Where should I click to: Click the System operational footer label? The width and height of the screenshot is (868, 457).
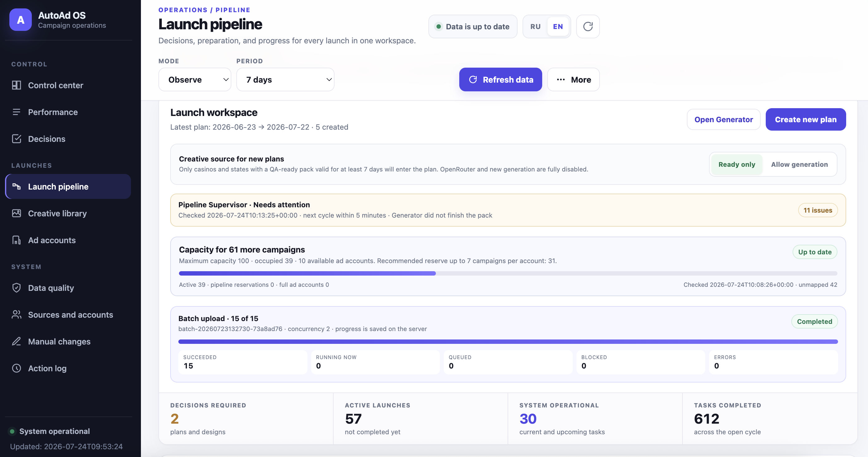(x=55, y=431)
